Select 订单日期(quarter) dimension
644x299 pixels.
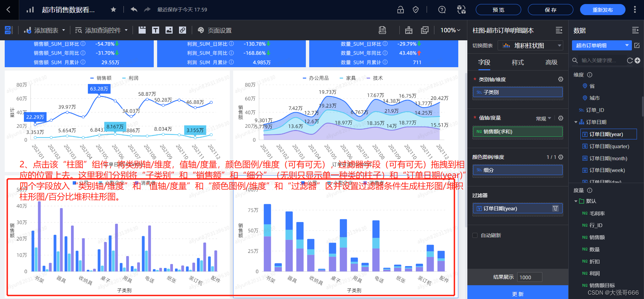point(609,146)
